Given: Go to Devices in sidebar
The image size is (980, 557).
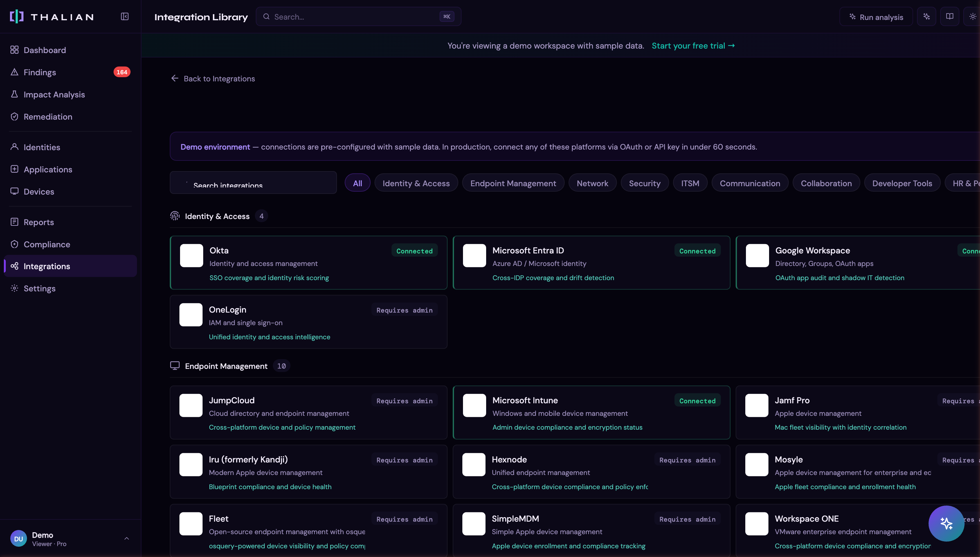Looking at the screenshot, I should coord(39,192).
